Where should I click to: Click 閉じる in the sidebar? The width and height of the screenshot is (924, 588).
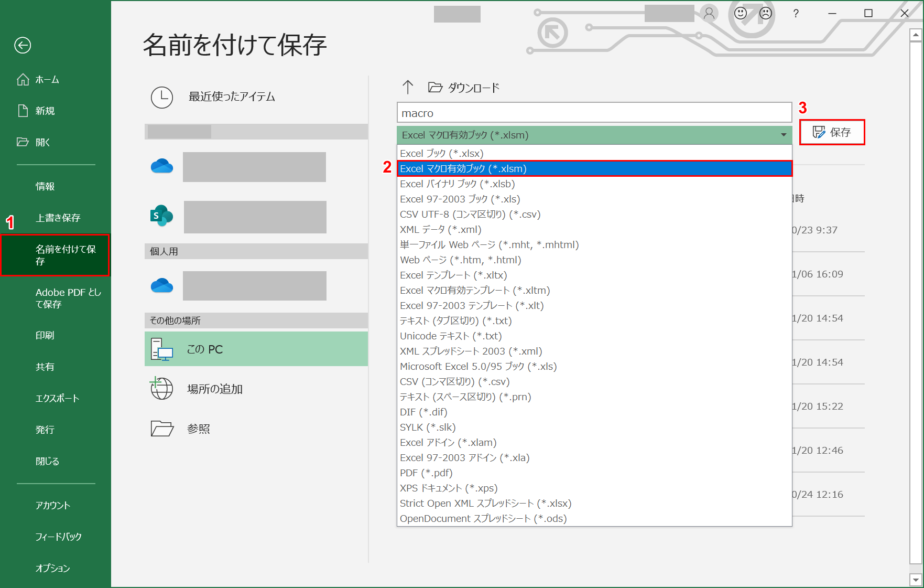coord(56,461)
